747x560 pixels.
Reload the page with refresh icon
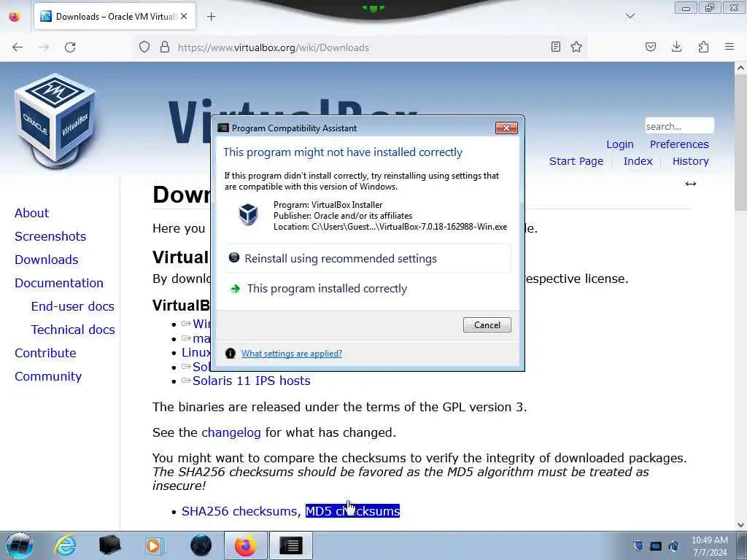(70, 47)
